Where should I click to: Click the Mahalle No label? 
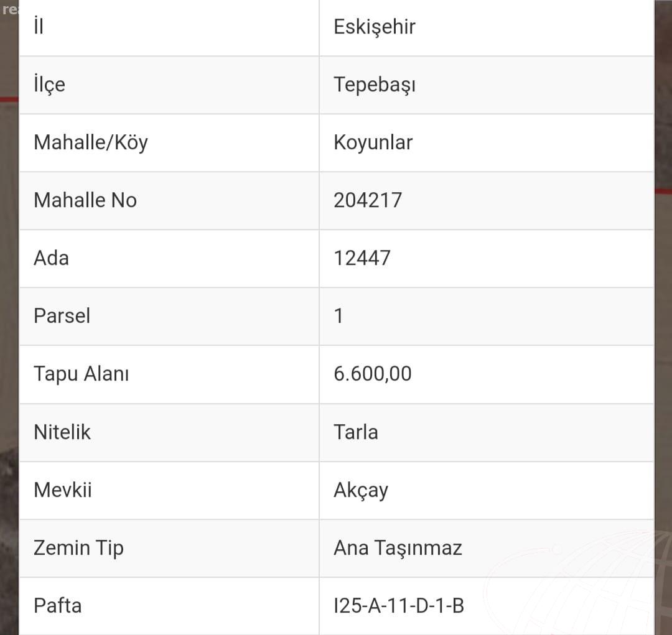[x=85, y=200]
